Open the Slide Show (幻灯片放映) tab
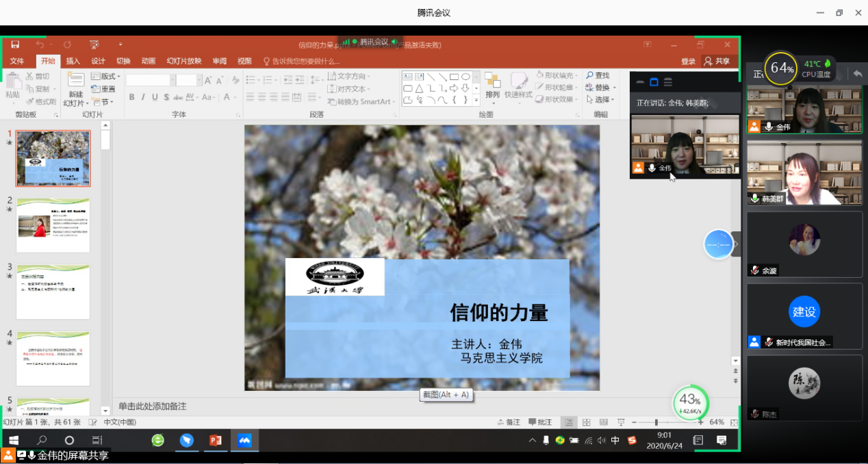The height and width of the screenshot is (464, 868). [184, 61]
